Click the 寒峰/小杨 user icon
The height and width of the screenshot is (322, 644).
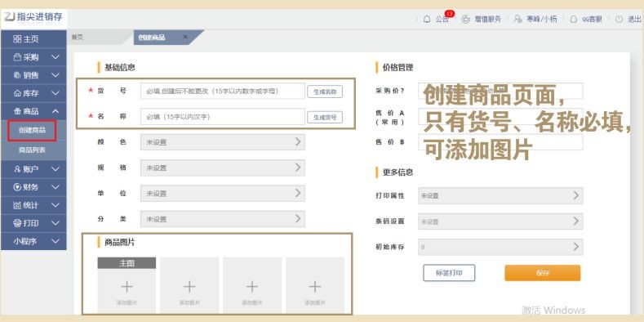point(518,19)
